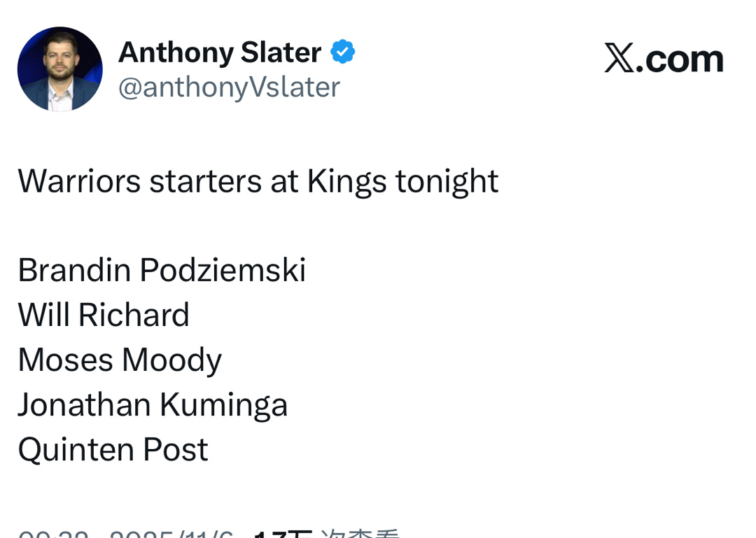Click the surname "Kuminga" in the lineup
756x538 pixels.
(223, 404)
